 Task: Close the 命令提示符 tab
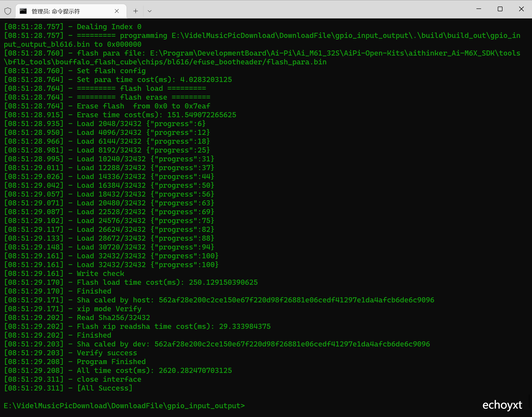[x=117, y=11]
